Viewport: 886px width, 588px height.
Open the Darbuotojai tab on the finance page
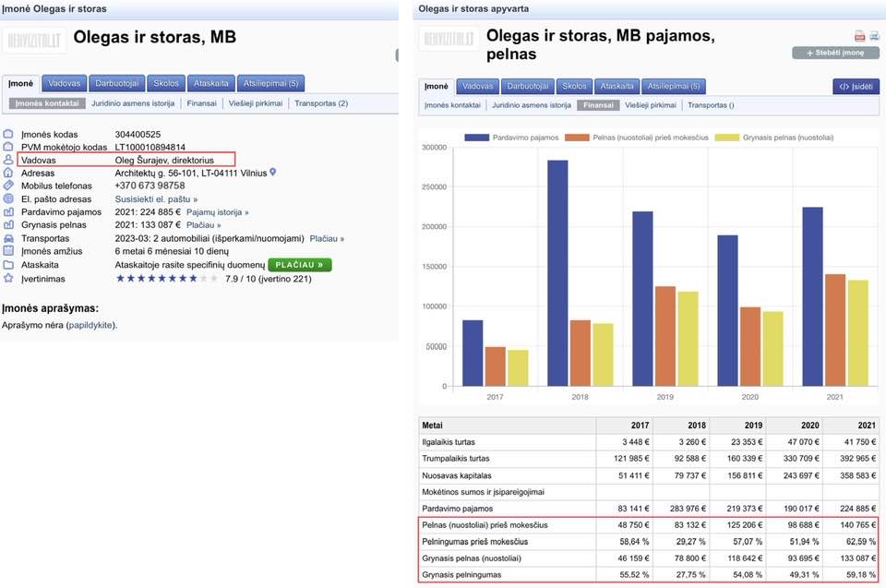tap(527, 86)
